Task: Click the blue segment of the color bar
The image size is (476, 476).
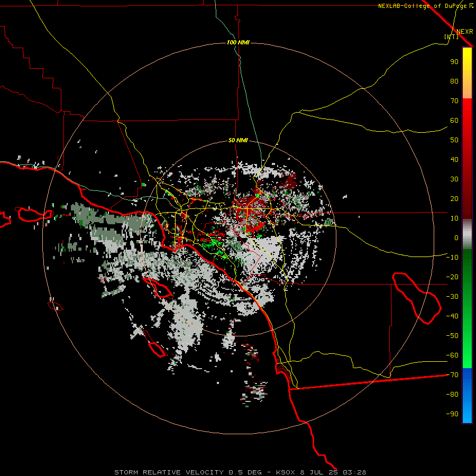Action: click(x=467, y=396)
